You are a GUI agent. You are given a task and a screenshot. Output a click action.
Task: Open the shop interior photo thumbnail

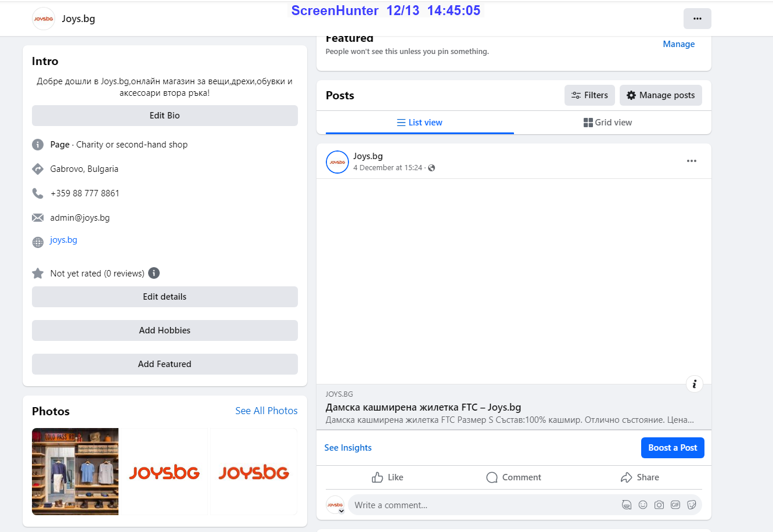click(x=75, y=472)
